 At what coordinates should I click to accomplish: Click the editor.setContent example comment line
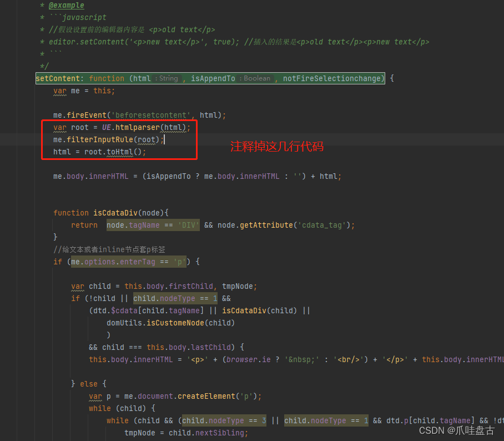click(235, 42)
